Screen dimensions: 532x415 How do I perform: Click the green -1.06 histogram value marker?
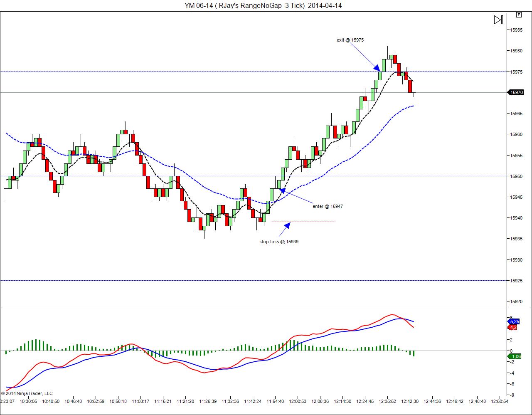(515, 356)
